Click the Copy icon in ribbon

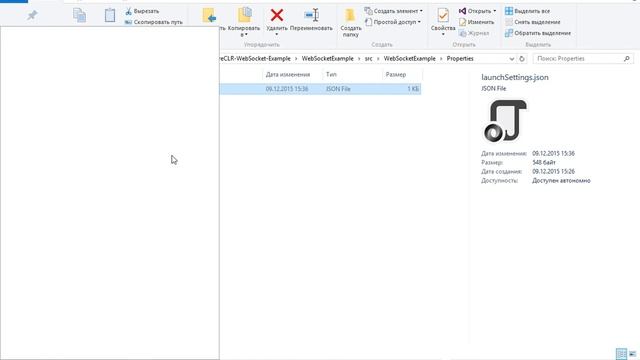coord(80,16)
